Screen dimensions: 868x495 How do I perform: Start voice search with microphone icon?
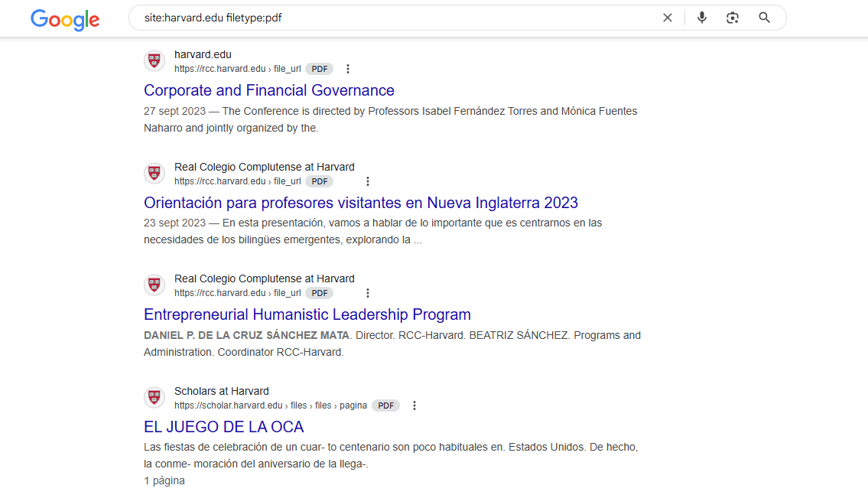click(x=702, y=18)
